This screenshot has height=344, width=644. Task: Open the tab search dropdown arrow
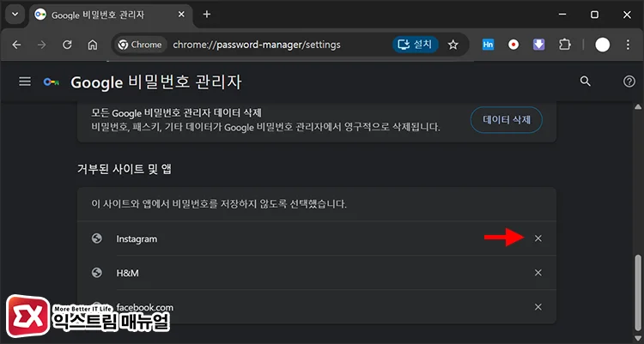tap(15, 15)
